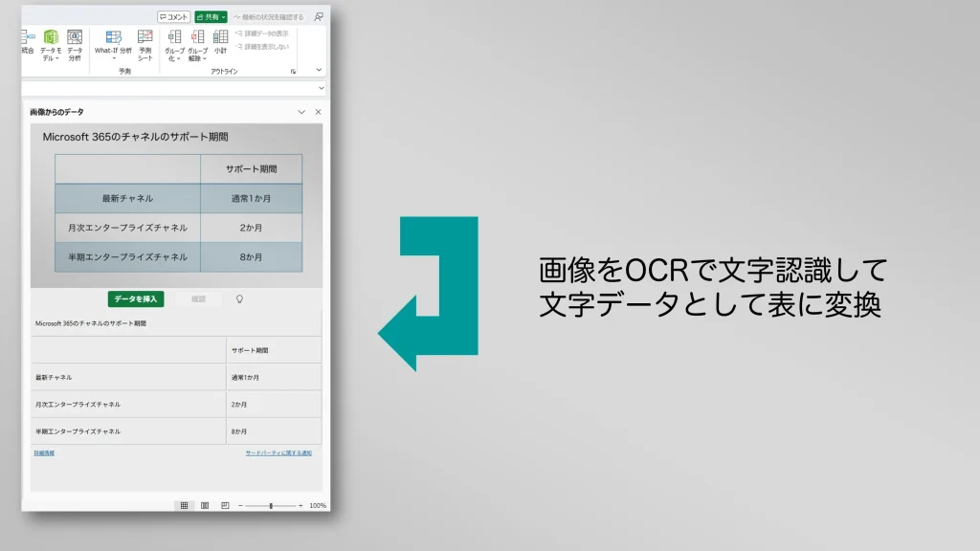Screen dimensions: 980x551
Task: Launch the Data Analysis (データ分析) tool
Action: pyautogui.click(x=74, y=40)
